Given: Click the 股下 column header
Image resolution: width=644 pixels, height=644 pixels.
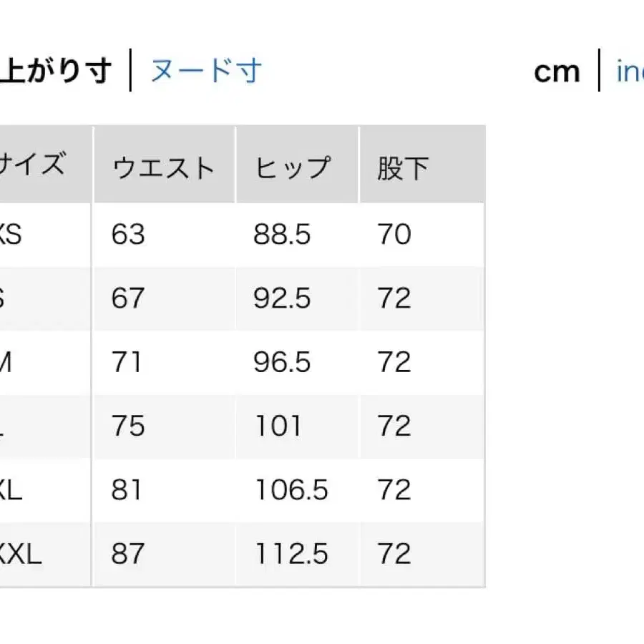Looking at the screenshot, I should [402, 166].
